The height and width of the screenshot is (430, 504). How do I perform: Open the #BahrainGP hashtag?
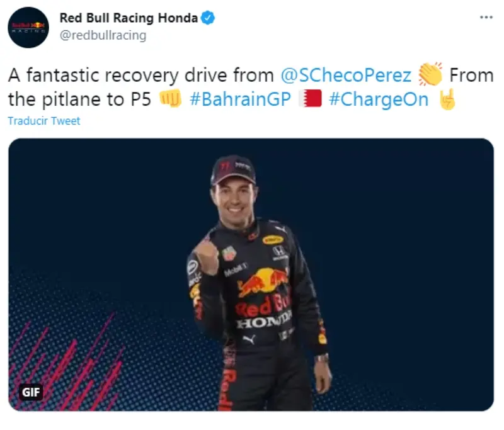pyautogui.click(x=240, y=99)
